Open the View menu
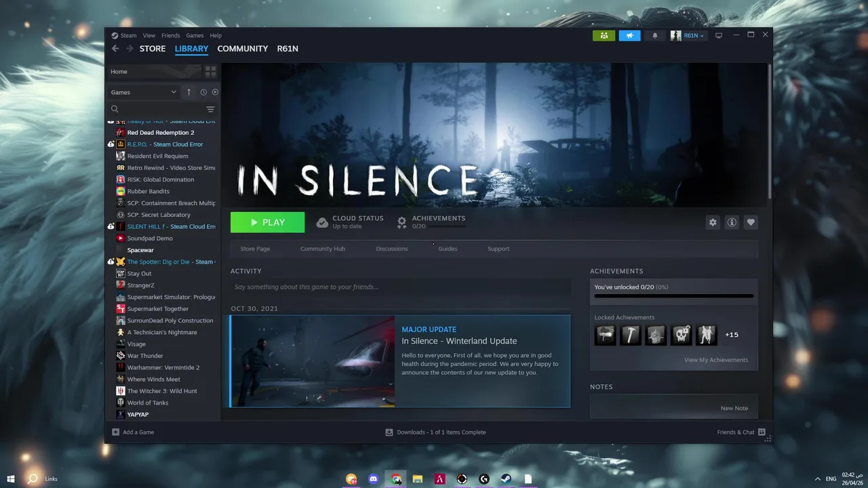The image size is (868, 488). coord(149,35)
